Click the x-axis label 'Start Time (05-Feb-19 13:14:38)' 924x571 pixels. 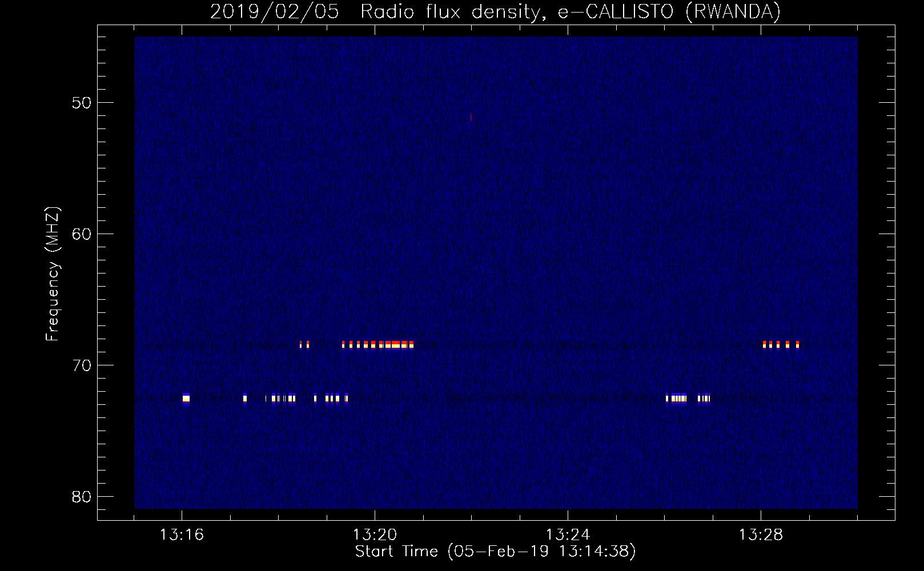pyautogui.click(x=495, y=552)
